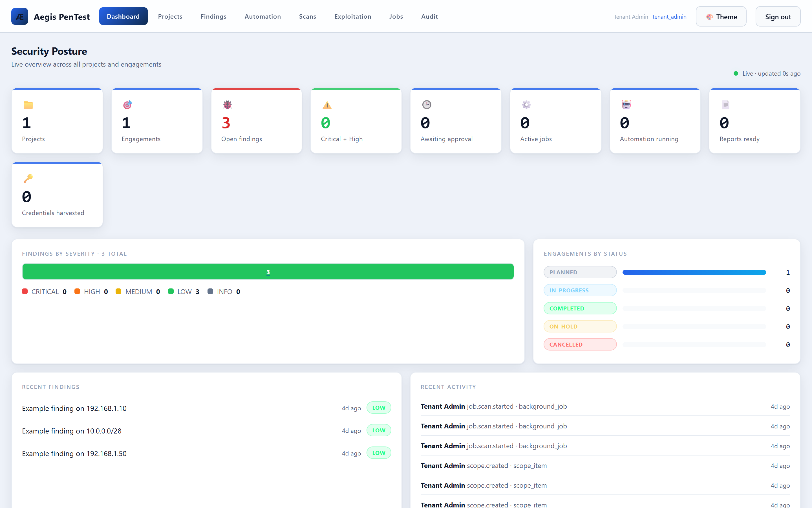Screen dimensions: 812x508
Task: Click the yellow MEDIUM legend swatch
Action: [118, 291]
